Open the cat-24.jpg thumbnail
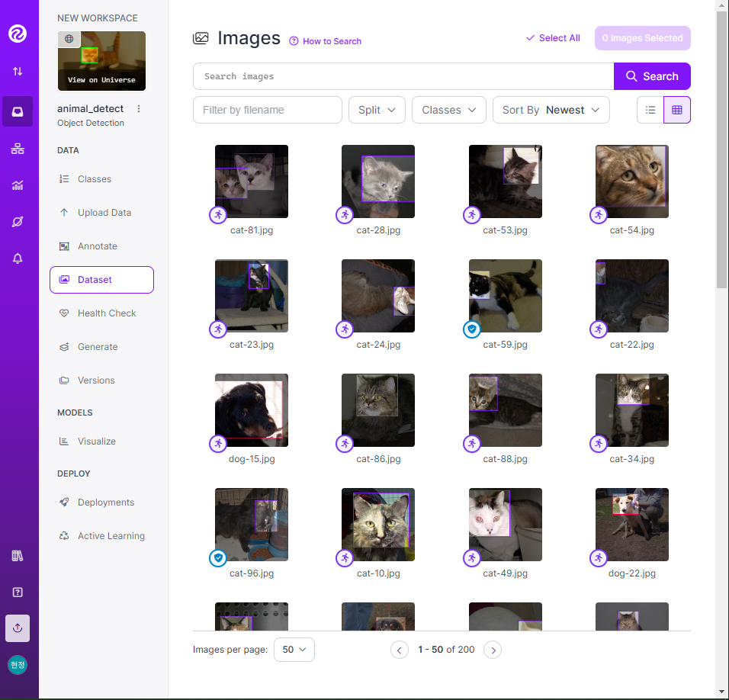 coord(378,296)
